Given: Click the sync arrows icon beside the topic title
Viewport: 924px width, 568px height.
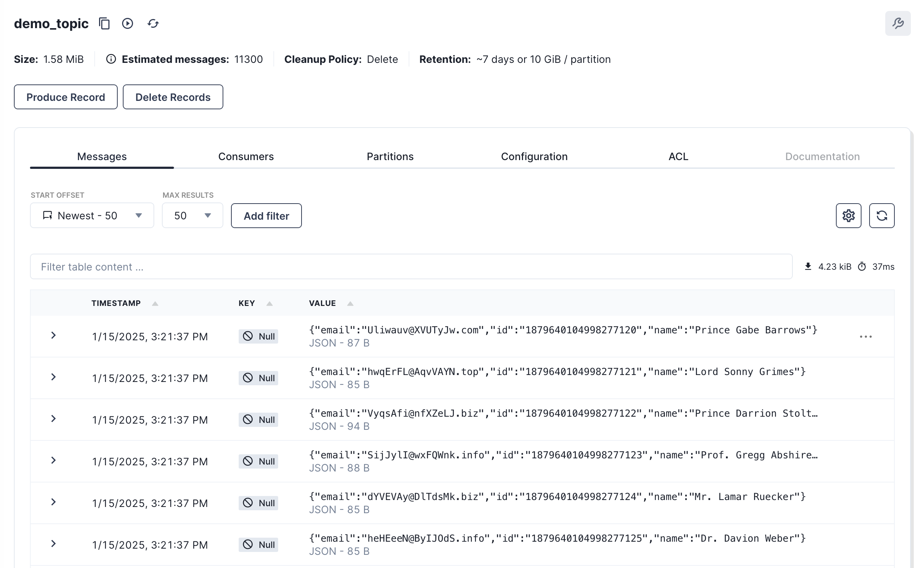Looking at the screenshot, I should (153, 24).
